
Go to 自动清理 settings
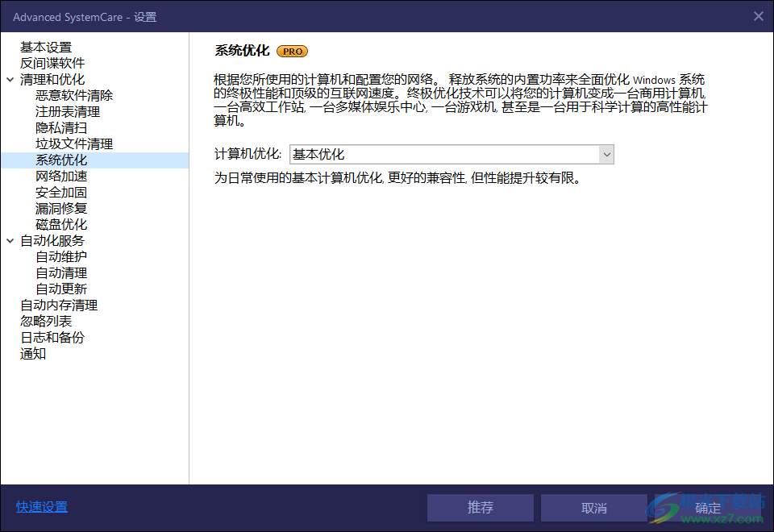(x=61, y=273)
